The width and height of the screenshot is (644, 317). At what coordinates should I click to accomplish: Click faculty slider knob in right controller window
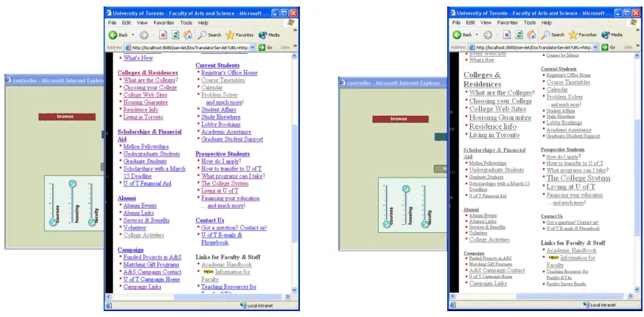coord(425,225)
